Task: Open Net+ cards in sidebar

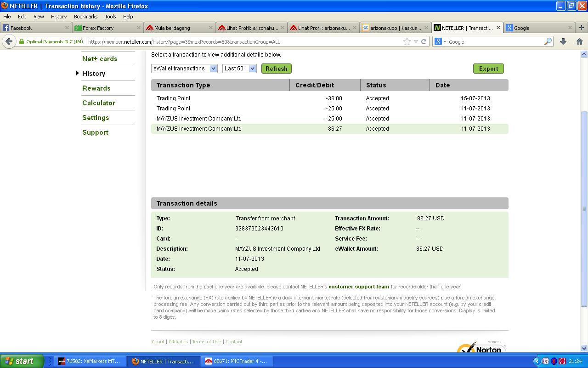Action: coord(100,59)
